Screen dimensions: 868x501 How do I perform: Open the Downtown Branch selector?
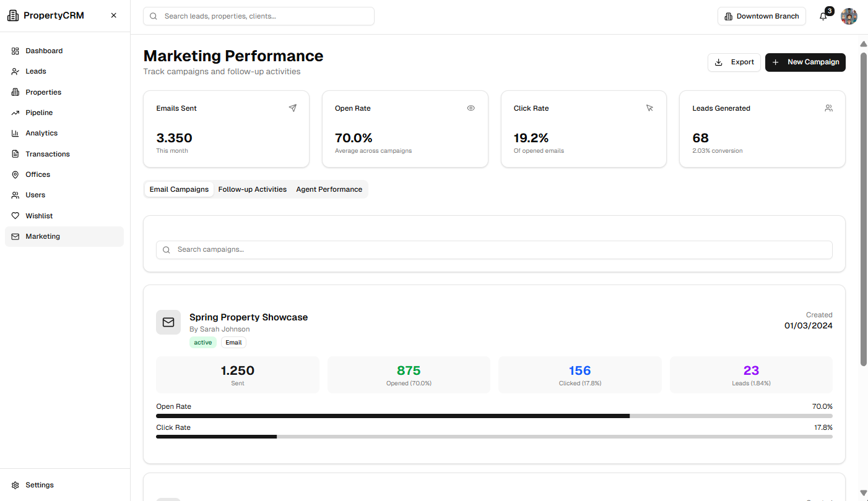click(x=762, y=16)
